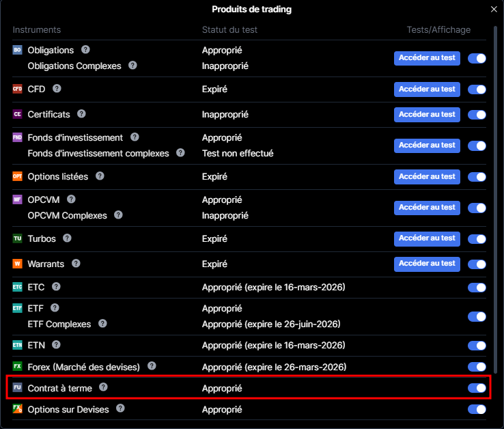Click the question mark beside Options listées
504x429 pixels.
(100, 176)
